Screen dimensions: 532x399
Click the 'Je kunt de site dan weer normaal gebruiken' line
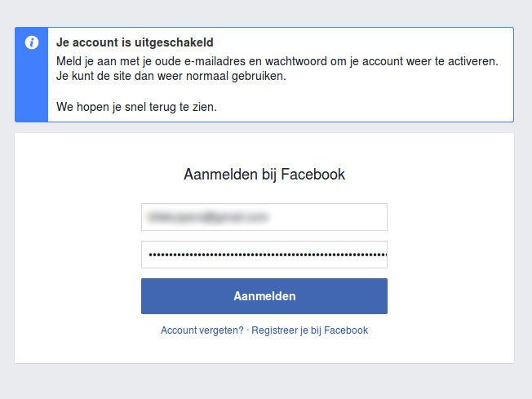coord(171,77)
